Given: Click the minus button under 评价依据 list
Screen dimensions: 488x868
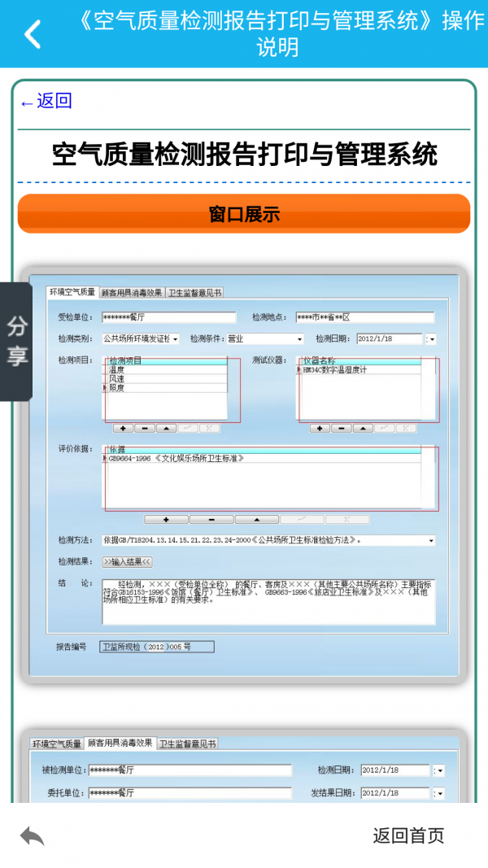Looking at the screenshot, I should [x=211, y=520].
